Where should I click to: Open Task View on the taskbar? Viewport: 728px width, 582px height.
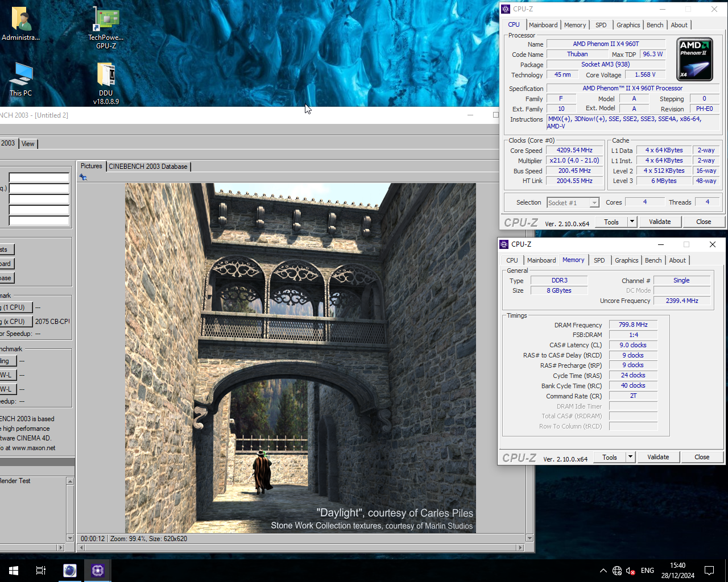(41, 570)
